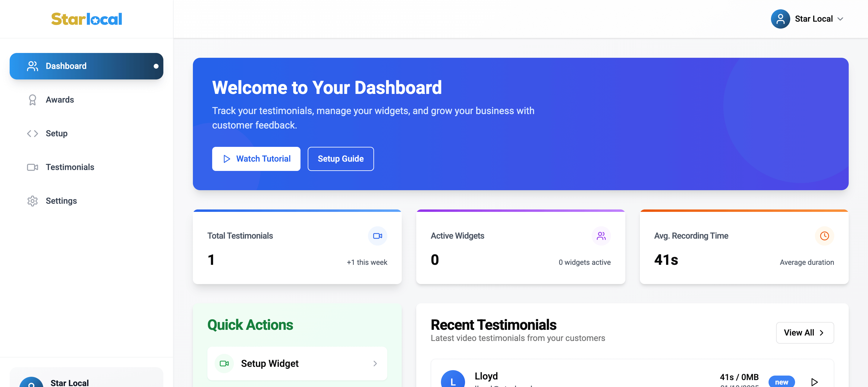The height and width of the screenshot is (387, 868).
Task: Click the 'new' badge on Lloyd's testimonial
Action: coord(782,382)
